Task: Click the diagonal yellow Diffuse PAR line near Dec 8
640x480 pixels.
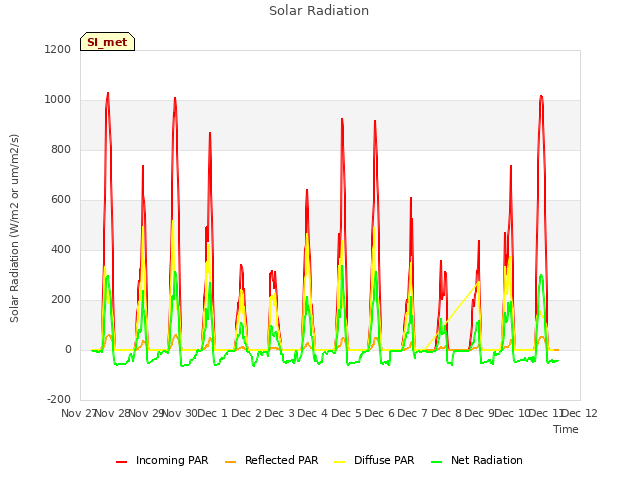Action: click(452, 316)
